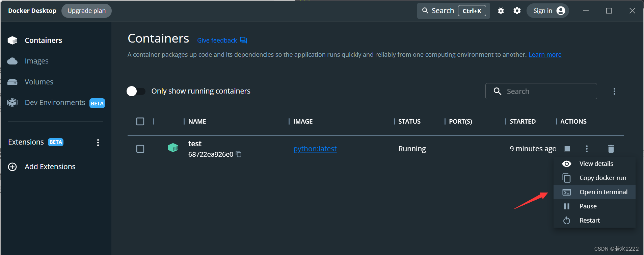Image resolution: width=644 pixels, height=255 pixels.
Task: Check the test container checkbox
Action: (x=140, y=149)
